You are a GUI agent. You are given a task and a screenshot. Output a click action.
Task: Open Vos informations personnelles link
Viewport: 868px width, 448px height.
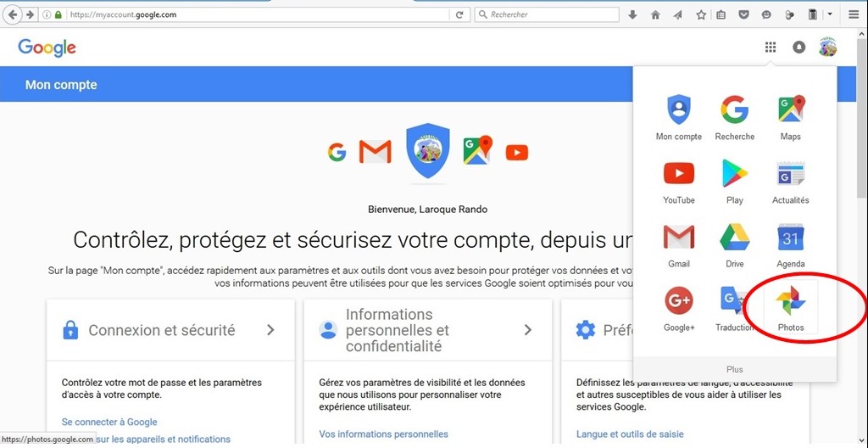coord(383,434)
